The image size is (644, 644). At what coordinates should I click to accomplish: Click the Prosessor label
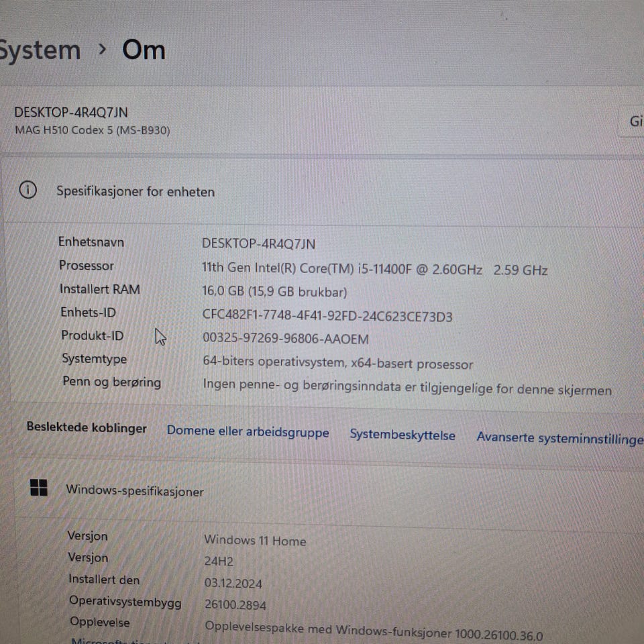click(87, 266)
